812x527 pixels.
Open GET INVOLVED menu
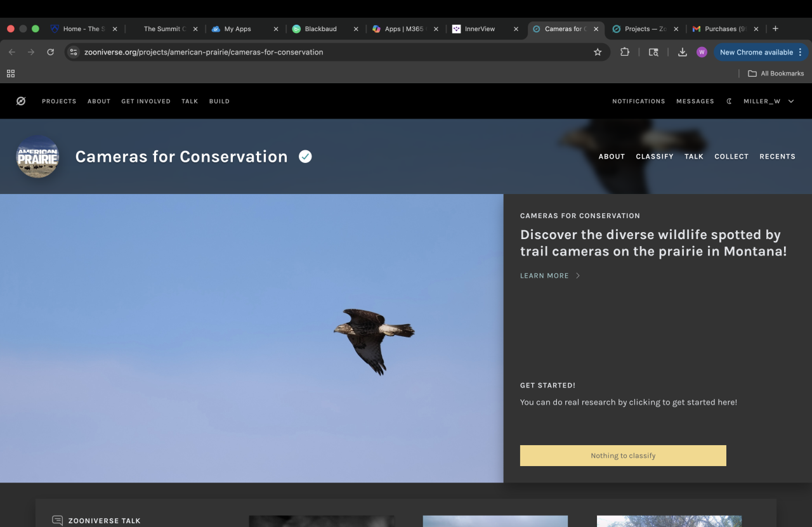coord(146,101)
